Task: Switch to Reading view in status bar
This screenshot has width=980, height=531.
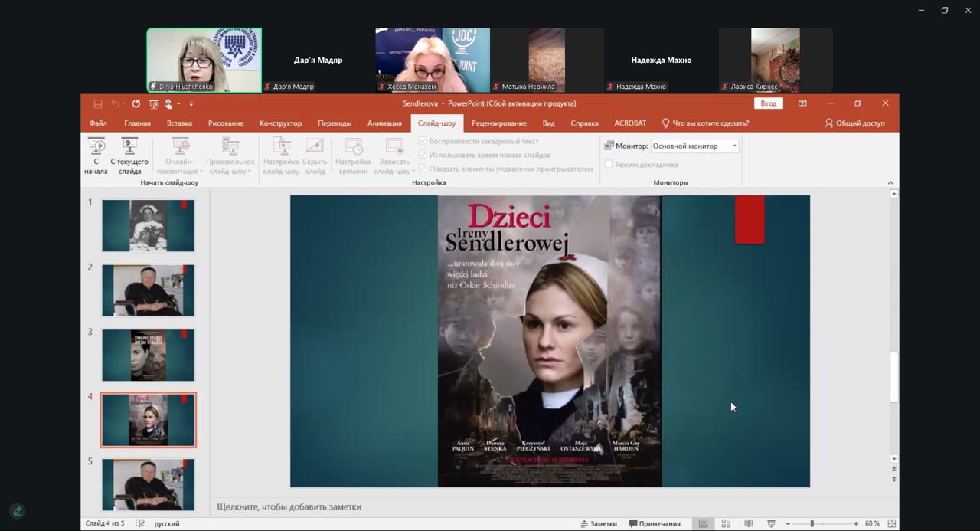Action: tap(748, 524)
